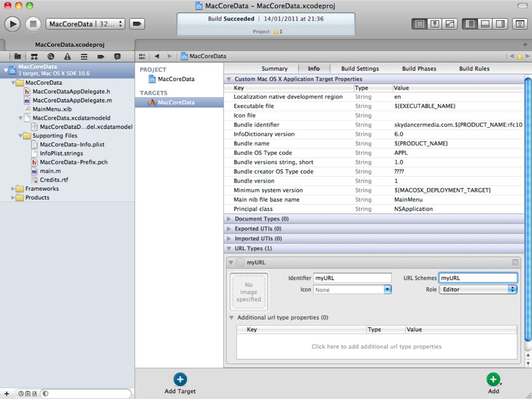
Task: Open the Breakpoint navigator
Action: click(x=100, y=56)
